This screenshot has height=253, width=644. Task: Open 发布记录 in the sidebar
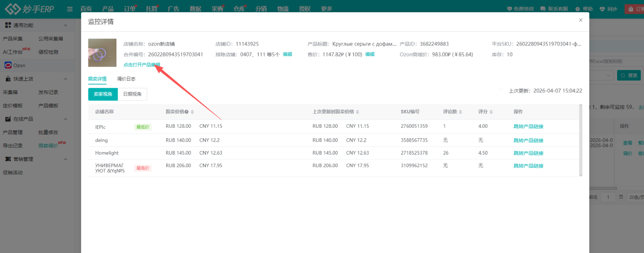[x=48, y=92]
